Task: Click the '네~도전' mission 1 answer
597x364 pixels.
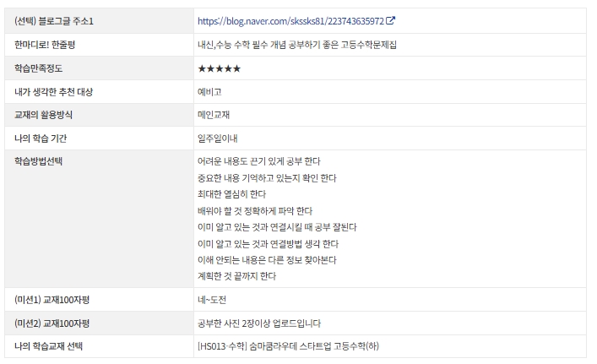Action: pyautogui.click(x=211, y=300)
